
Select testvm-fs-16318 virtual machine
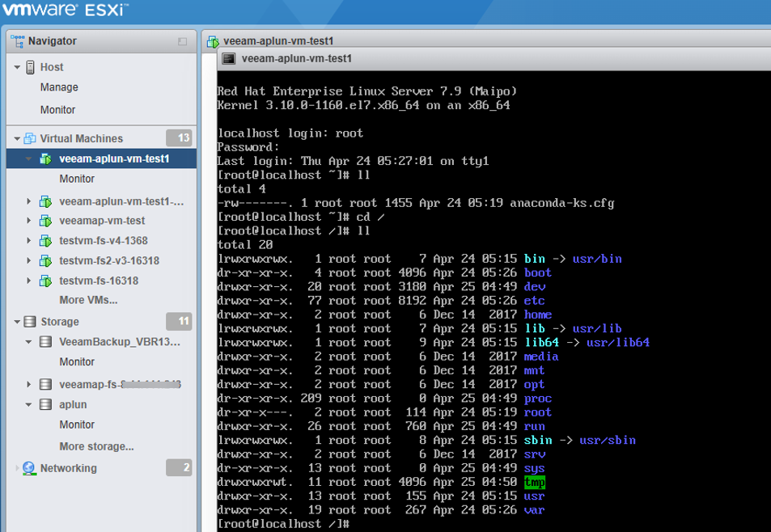click(99, 281)
